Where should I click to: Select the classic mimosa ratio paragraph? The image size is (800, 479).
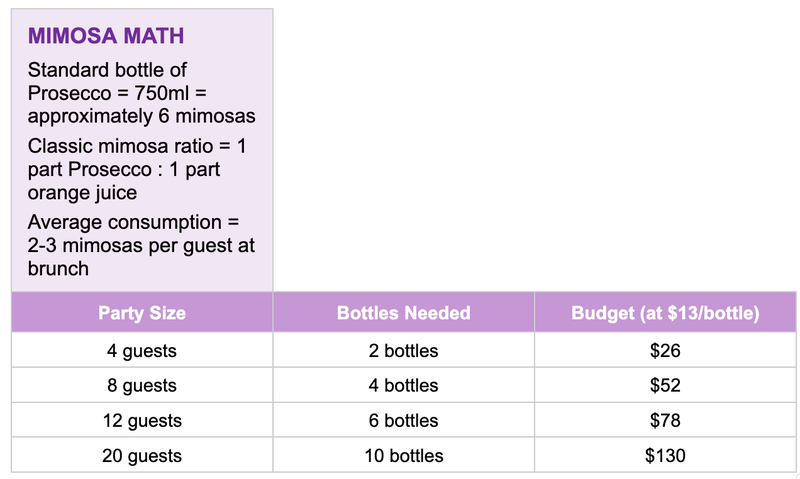[137, 169]
